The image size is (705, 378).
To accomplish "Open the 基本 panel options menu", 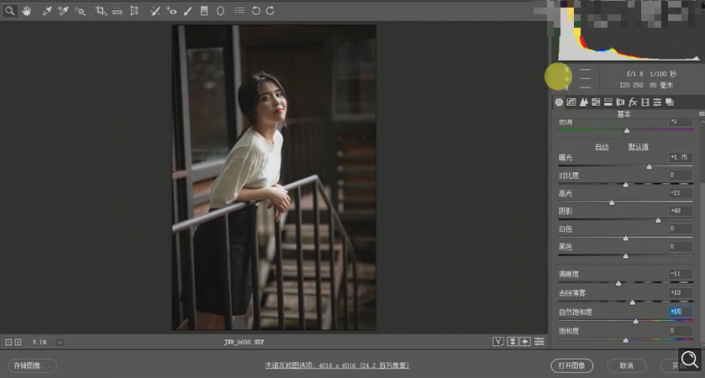I will coord(701,114).
